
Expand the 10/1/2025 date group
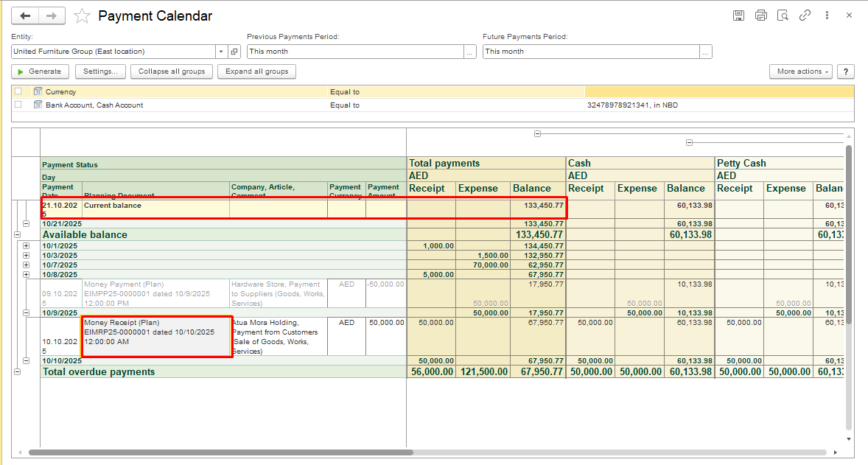(x=27, y=245)
